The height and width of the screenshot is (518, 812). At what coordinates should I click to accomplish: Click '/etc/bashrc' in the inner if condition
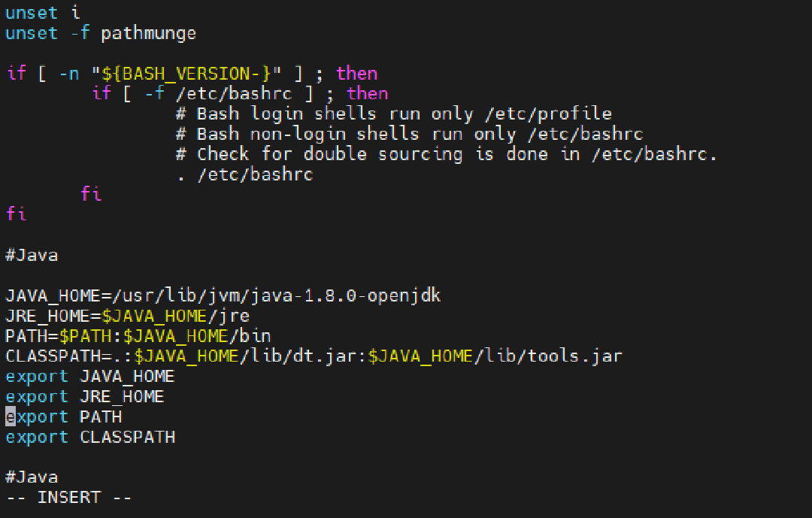click(234, 94)
